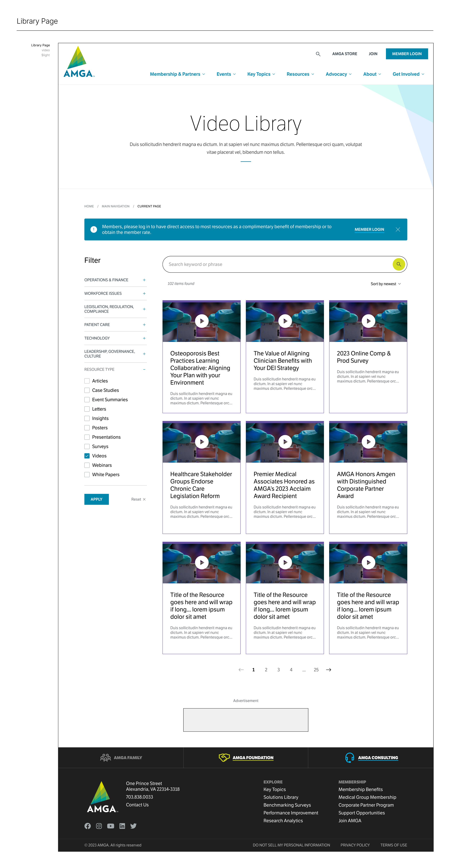Play the 2023 Online Comp & Prod video
450x868 pixels.
(x=368, y=321)
